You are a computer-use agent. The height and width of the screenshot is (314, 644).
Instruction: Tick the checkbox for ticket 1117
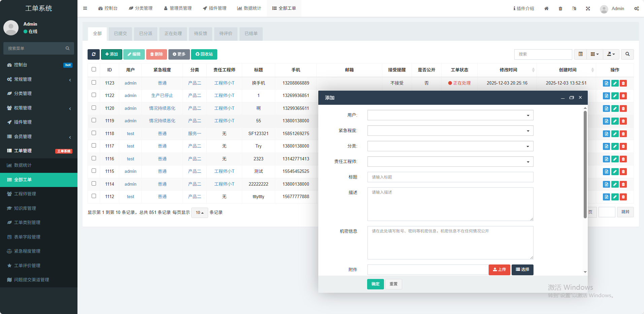[94, 146]
